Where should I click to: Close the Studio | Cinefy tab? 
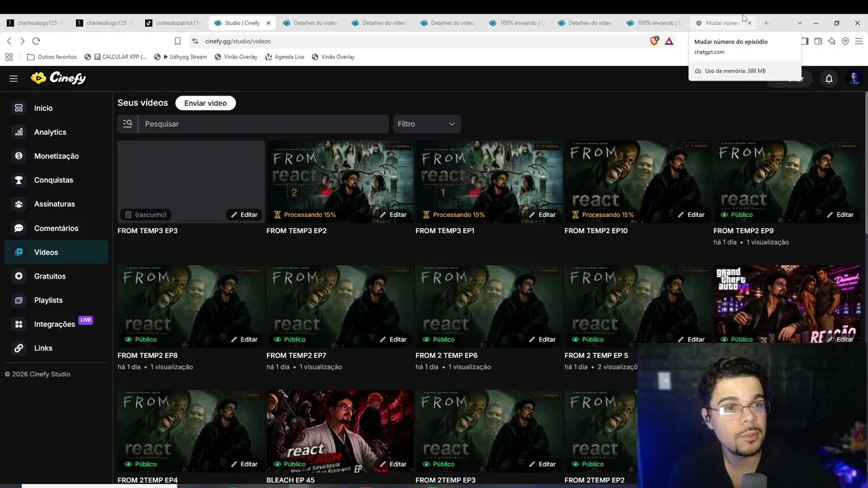[269, 23]
